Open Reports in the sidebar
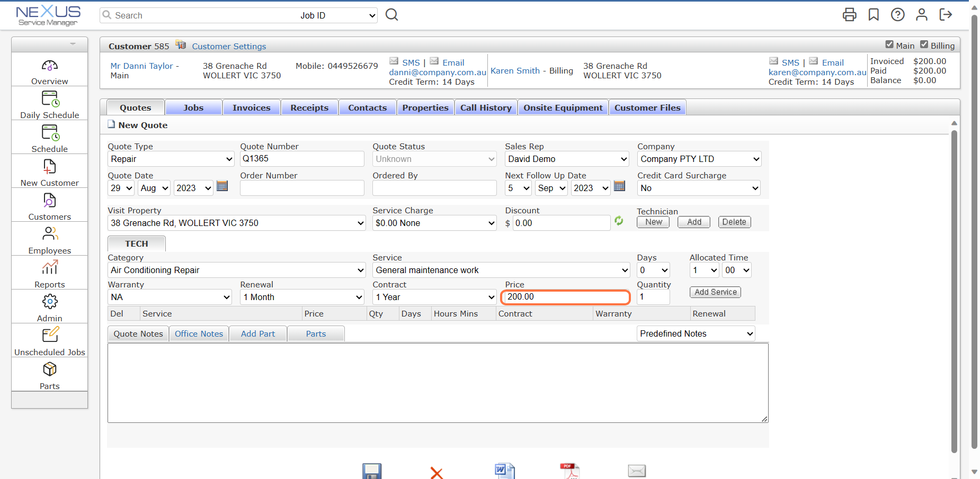Viewport: 980px width, 479px height. (x=50, y=275)
